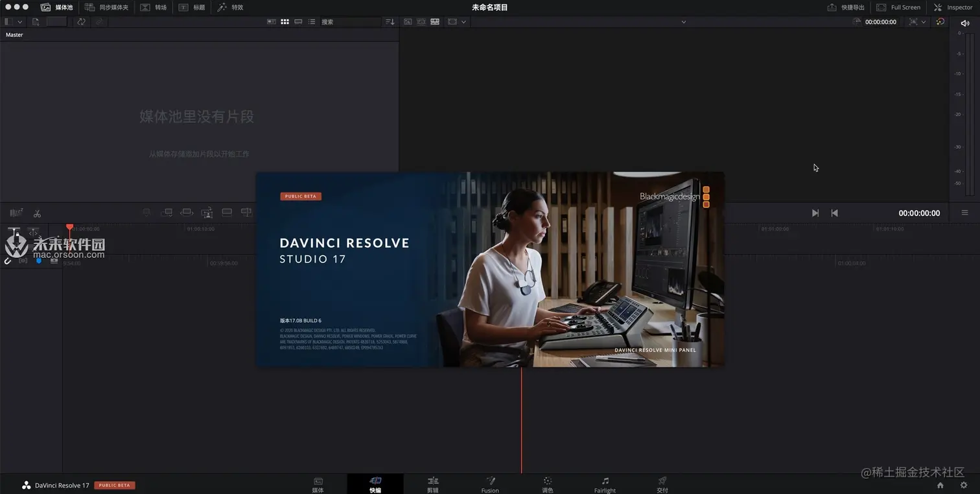Viewport: 980px width, 494px height.
Task: Switch media pool to thumbnail grid view
Action: (x=285, y=21)
